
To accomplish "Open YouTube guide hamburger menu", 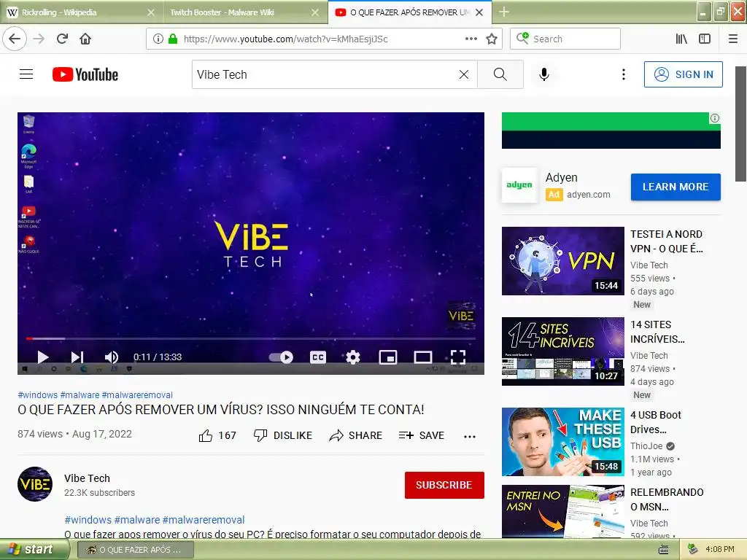I will click(x=26, y=74).
